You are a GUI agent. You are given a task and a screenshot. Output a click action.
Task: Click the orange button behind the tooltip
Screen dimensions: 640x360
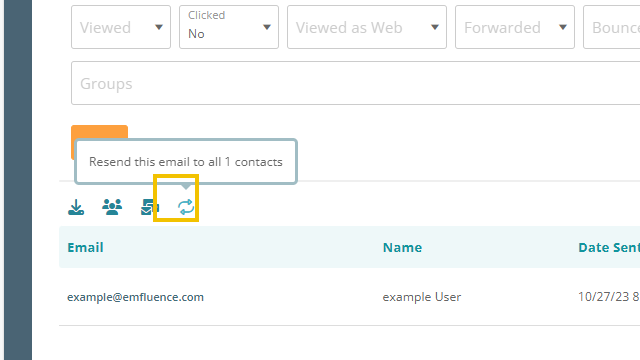pos(100,132)
